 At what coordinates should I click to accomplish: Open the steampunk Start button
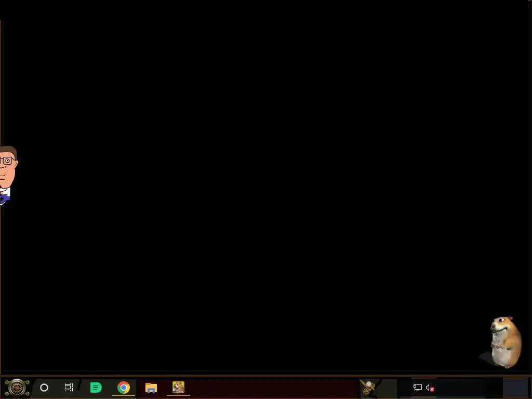(17, 388)
